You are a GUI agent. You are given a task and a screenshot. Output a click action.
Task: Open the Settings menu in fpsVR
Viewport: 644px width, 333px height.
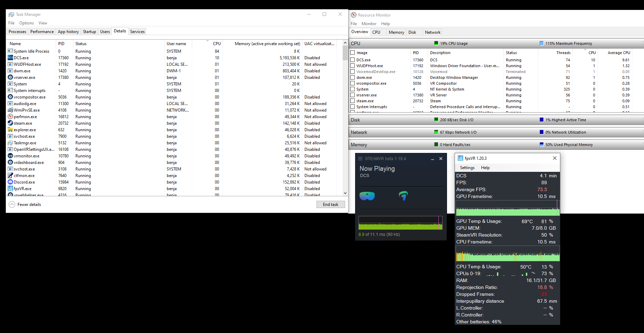(467, 168)
